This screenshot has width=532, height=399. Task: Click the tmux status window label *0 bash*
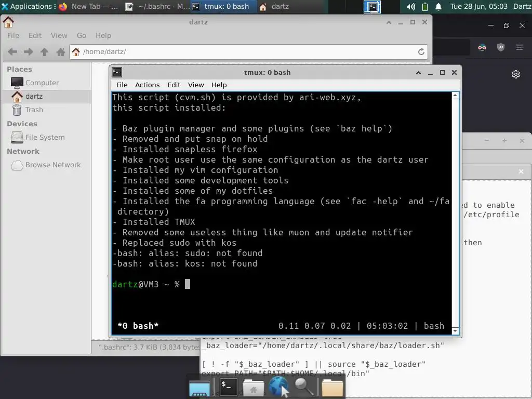(x=138, y=326)
